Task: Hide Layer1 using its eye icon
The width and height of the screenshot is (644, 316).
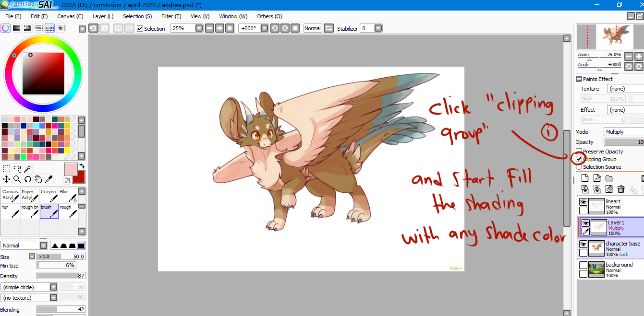Action: [x=585, y=223]
